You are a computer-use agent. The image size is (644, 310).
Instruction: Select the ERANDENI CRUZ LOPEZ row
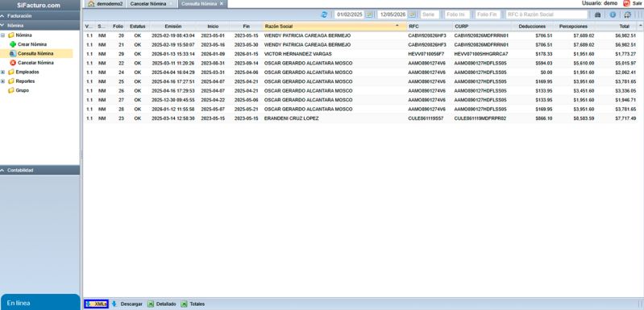point(360,118)
